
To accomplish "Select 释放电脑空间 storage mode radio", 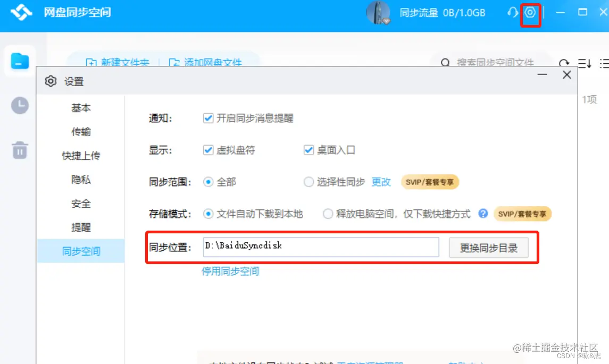I will pos(328,214).
